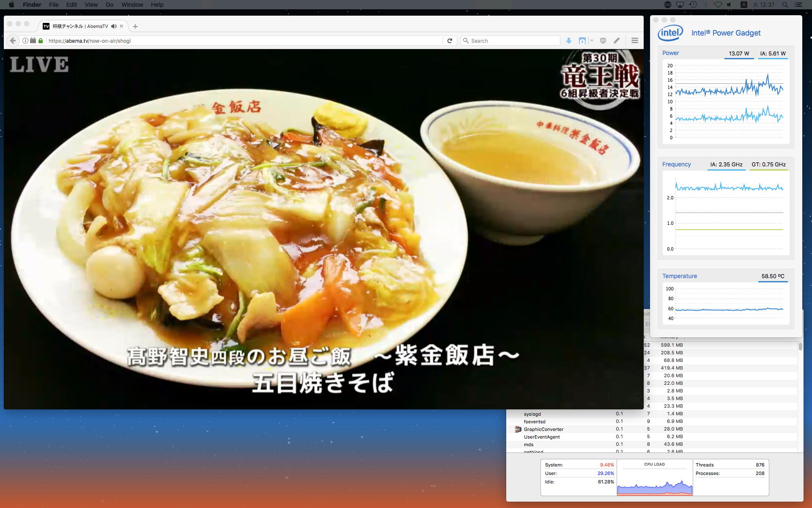Image resolution: width=812 pixels, height=508 pixels.
Task: Click the Activity Monitor vertical scrollbar
Action: pyautogui.click(x=800, y=347)
